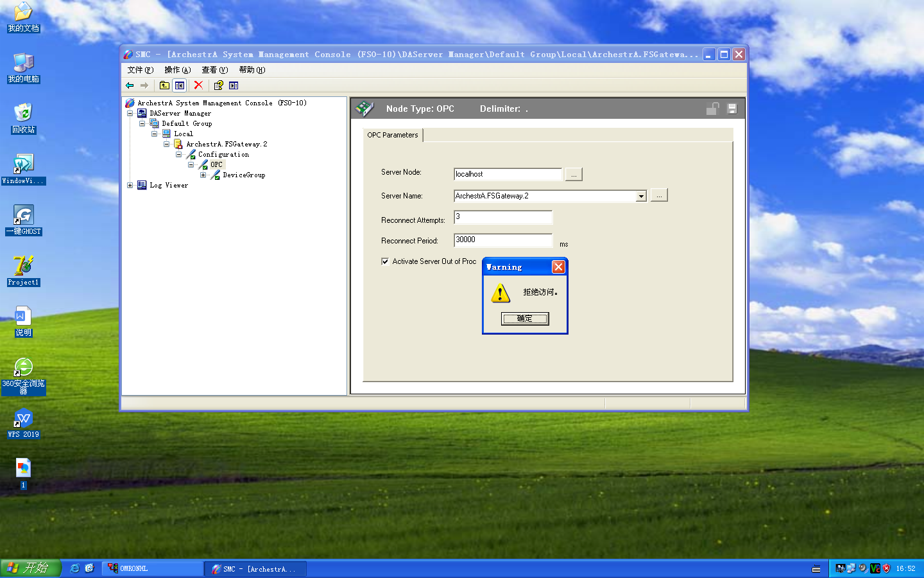Open the Server Name dropdown arrow
The width and height of the screenshot is (924, 578).
(641, 197)
